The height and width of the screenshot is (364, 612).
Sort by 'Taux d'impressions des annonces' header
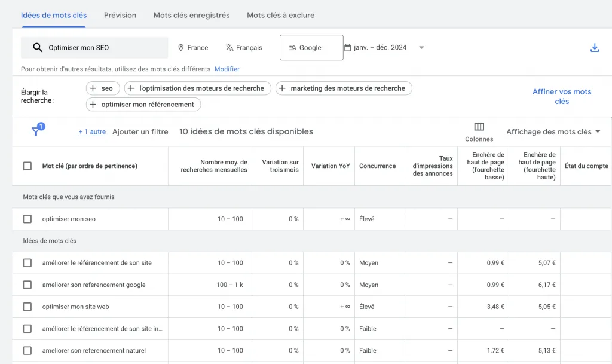(x=433, y=166)
